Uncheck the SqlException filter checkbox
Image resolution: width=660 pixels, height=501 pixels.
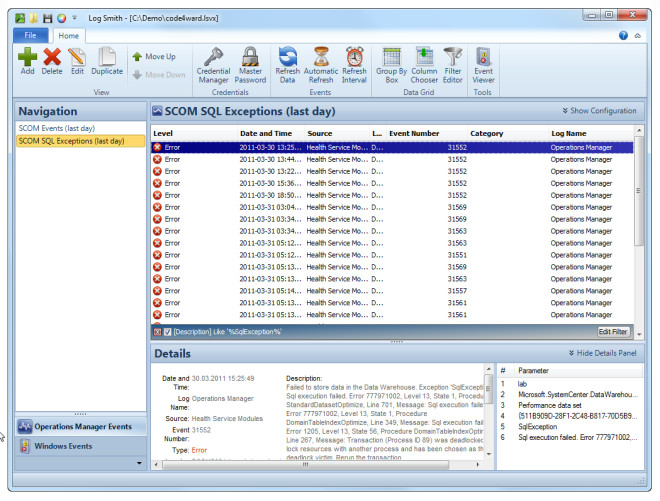pyautogui.click(x=168, y=332)
